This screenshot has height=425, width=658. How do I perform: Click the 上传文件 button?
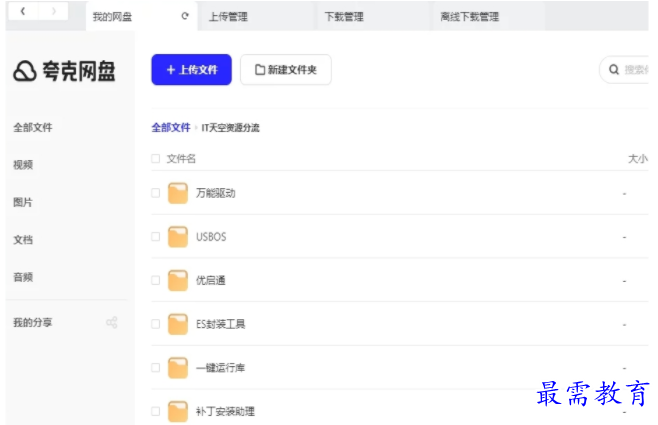click(191, 70)
